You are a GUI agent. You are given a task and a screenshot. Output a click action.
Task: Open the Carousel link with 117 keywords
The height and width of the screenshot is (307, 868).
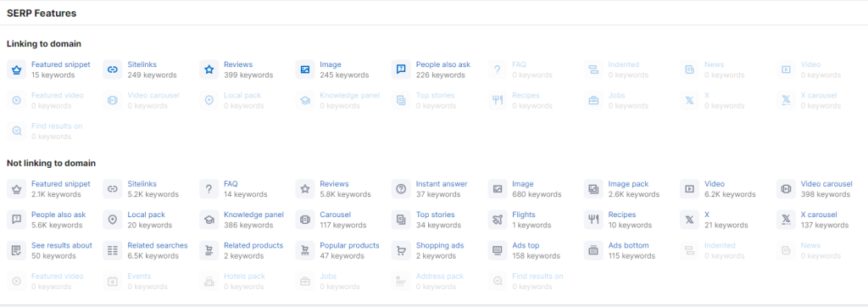pos(335,215)
